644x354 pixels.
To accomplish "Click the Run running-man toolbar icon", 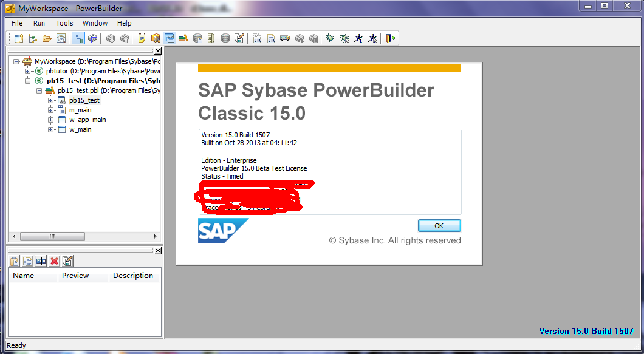I will 358,38.
